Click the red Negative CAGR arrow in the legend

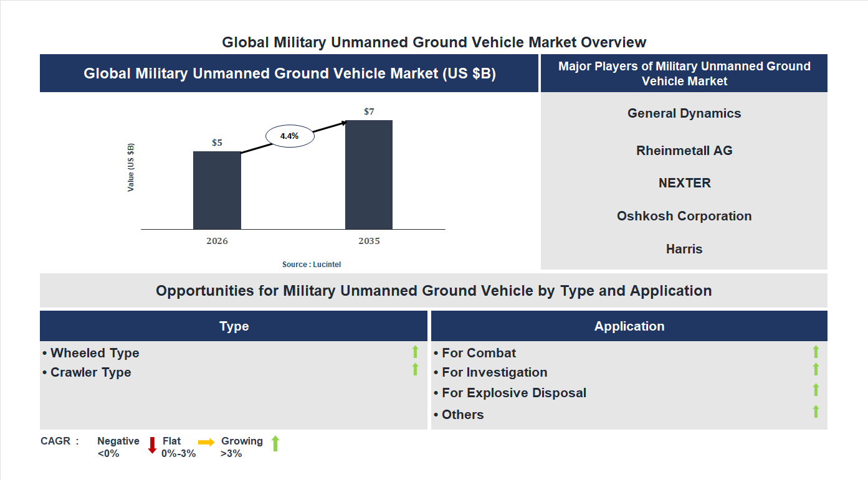coord(152,446)
